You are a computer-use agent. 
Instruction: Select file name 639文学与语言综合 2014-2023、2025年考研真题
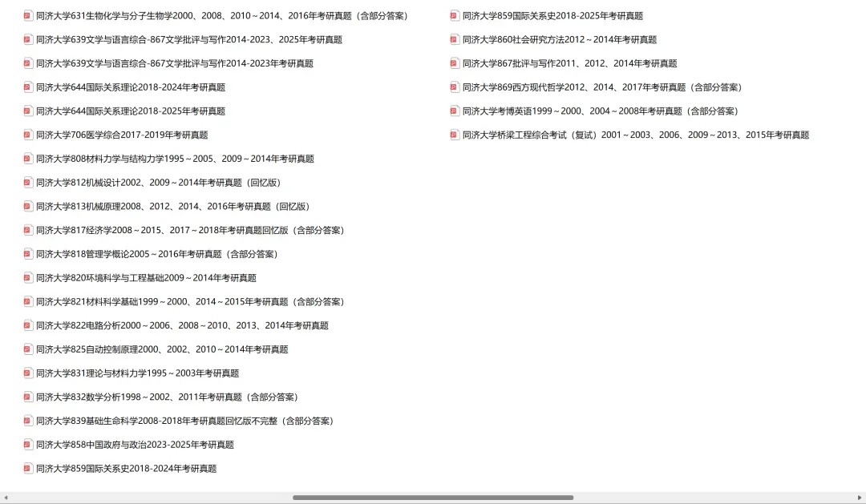pos(189,40)
